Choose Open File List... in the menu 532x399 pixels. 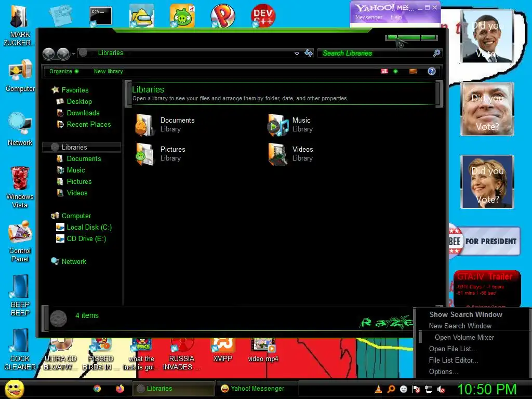pos(453,349)
